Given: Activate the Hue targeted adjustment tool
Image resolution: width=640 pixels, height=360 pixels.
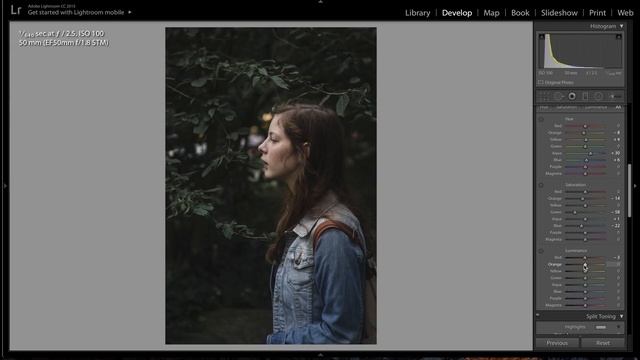Looking at the screenshot, I should (541, 119).
